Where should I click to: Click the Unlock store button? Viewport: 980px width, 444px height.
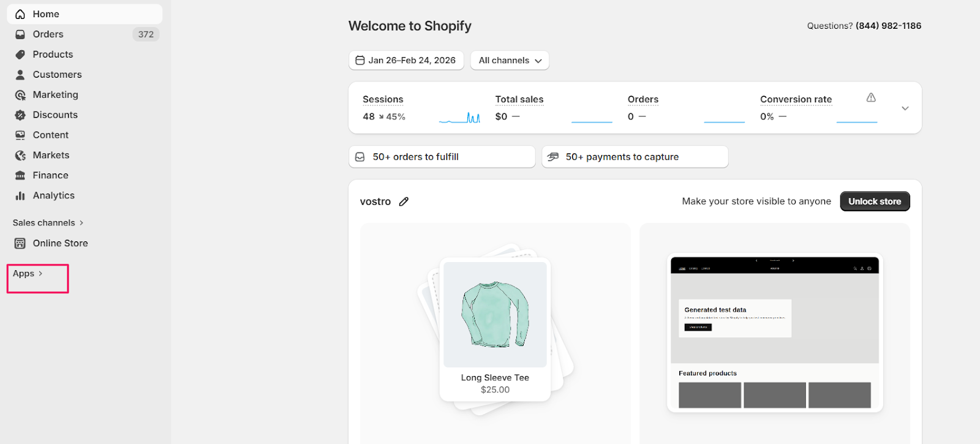point(874,201)
